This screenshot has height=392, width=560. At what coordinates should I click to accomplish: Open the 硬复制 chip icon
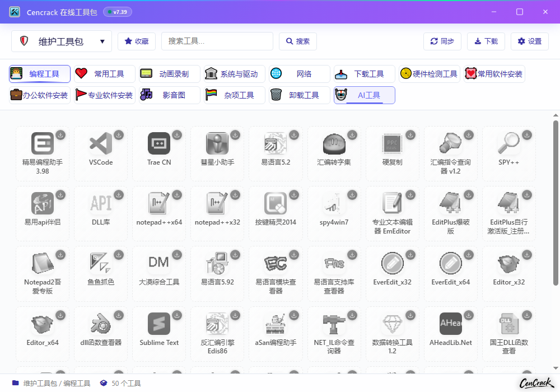coord(392,143)
